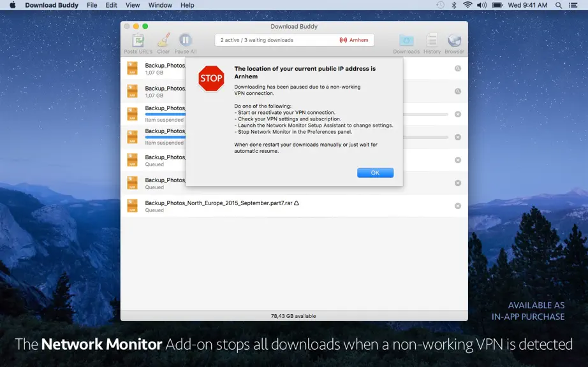588x367 pixels.
Task: Open the View menu
Action: coord(133,5)
